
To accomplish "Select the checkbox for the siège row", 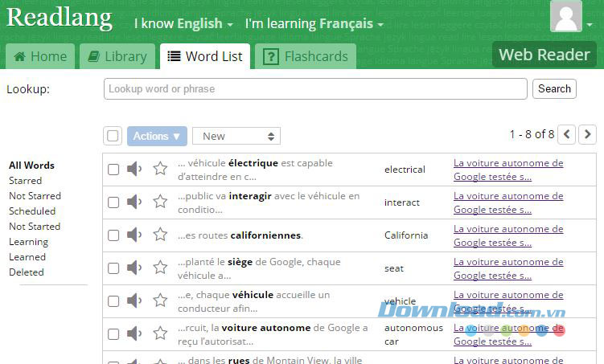I will coord(113,268).
